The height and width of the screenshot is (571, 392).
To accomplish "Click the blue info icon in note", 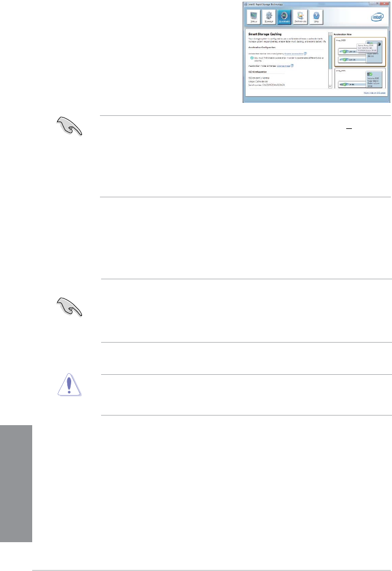I will click(251, 58).
